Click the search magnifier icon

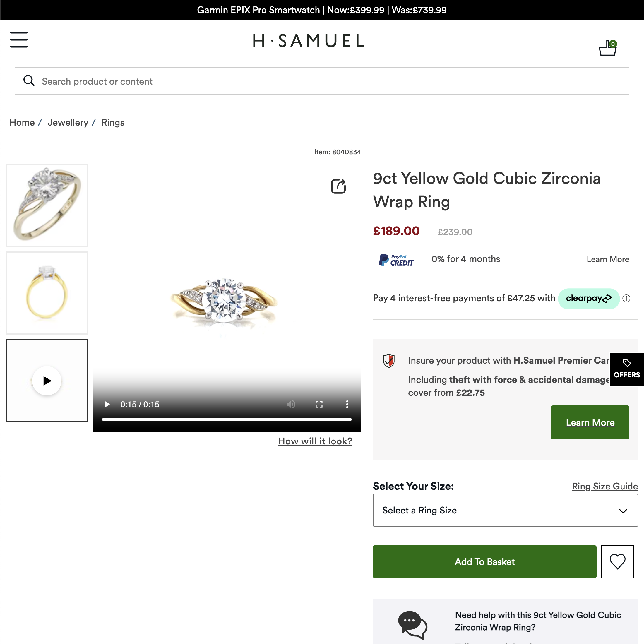(x=29, y=81)
